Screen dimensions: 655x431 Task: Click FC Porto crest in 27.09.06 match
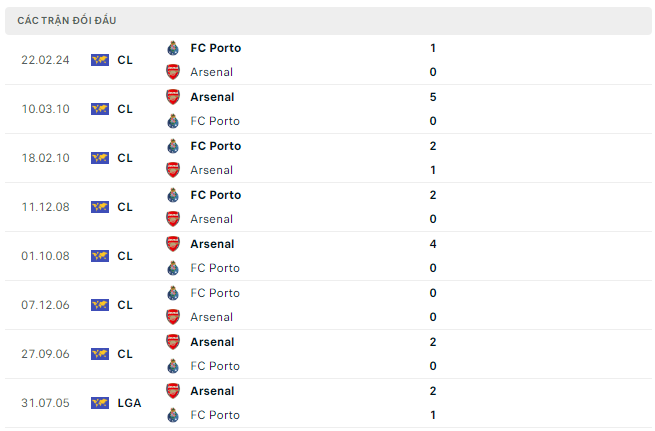point(173,366)
